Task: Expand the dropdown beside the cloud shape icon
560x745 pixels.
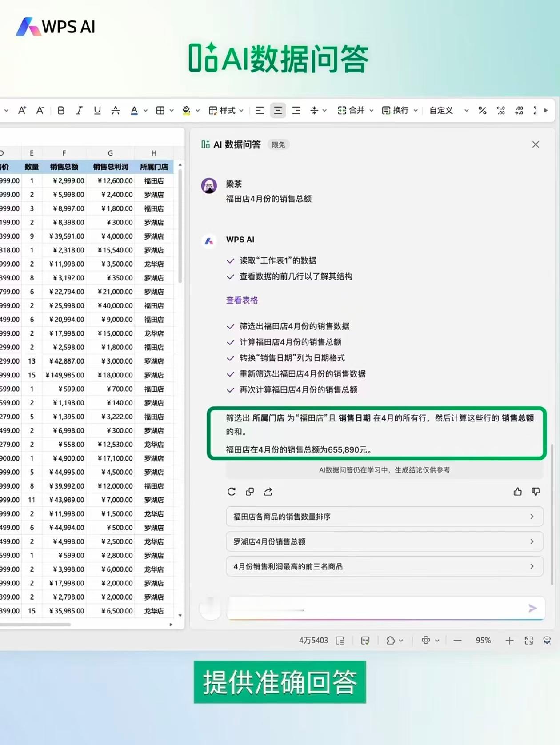Action: click(x=401, y=641)
